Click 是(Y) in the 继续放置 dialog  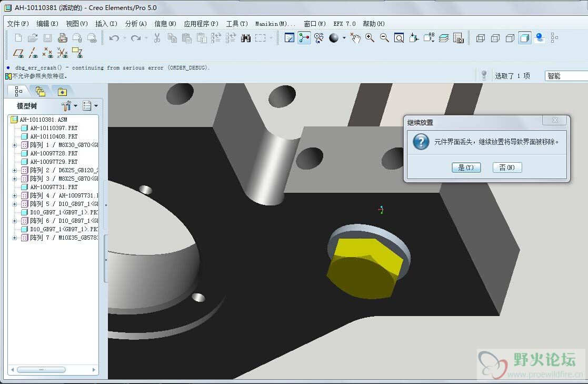coord(466,168)
